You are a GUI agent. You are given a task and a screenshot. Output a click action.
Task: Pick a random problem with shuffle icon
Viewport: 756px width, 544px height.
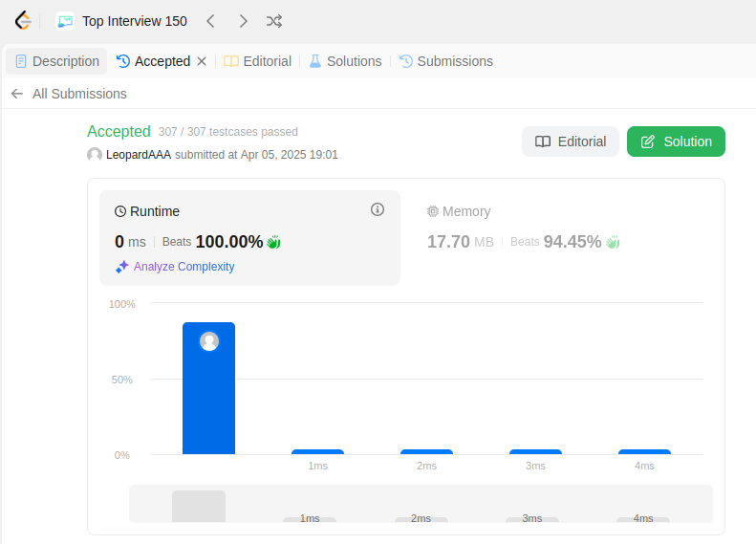coord(274,21)
